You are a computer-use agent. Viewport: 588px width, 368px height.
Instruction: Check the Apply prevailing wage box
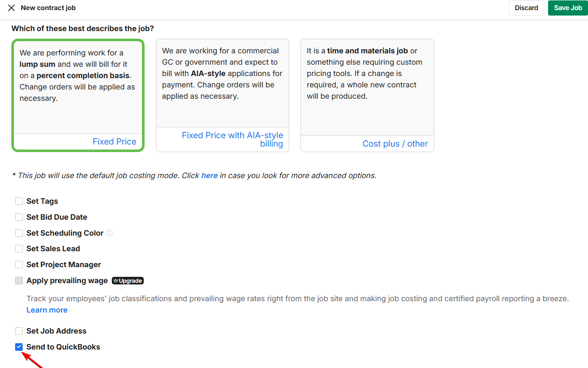[19, 281]
